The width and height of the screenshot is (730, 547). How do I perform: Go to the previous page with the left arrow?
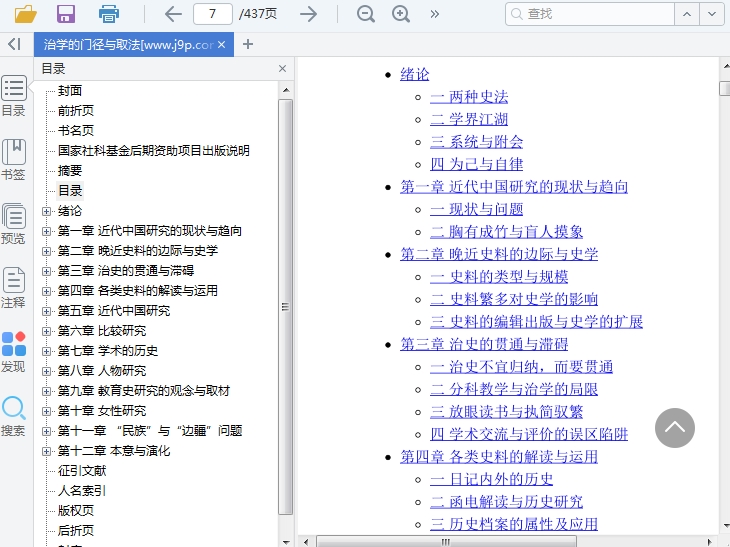173,14
